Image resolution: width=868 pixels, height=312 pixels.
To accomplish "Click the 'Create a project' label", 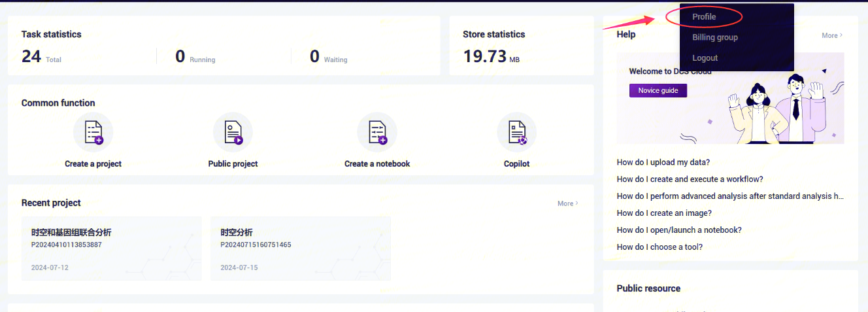I will 93,164.
